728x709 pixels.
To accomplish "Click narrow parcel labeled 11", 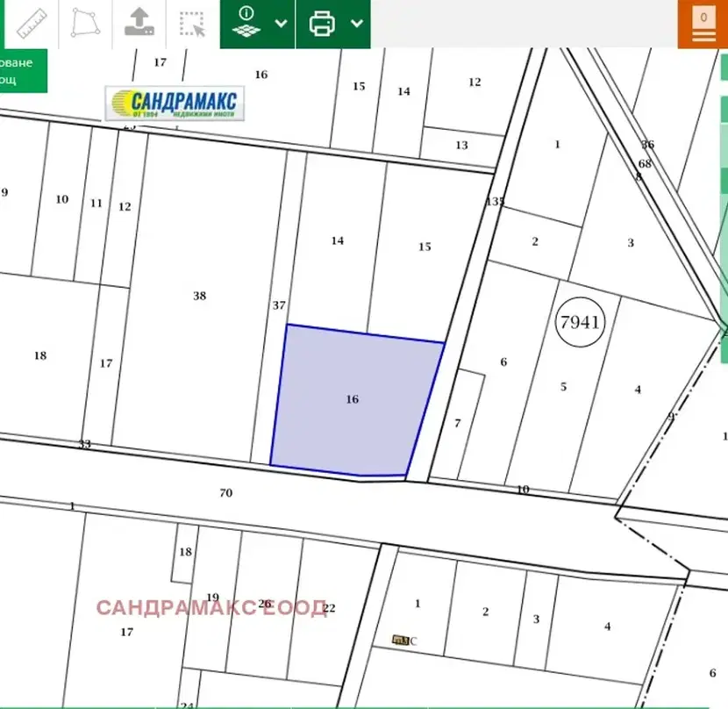I will [96, 204].
